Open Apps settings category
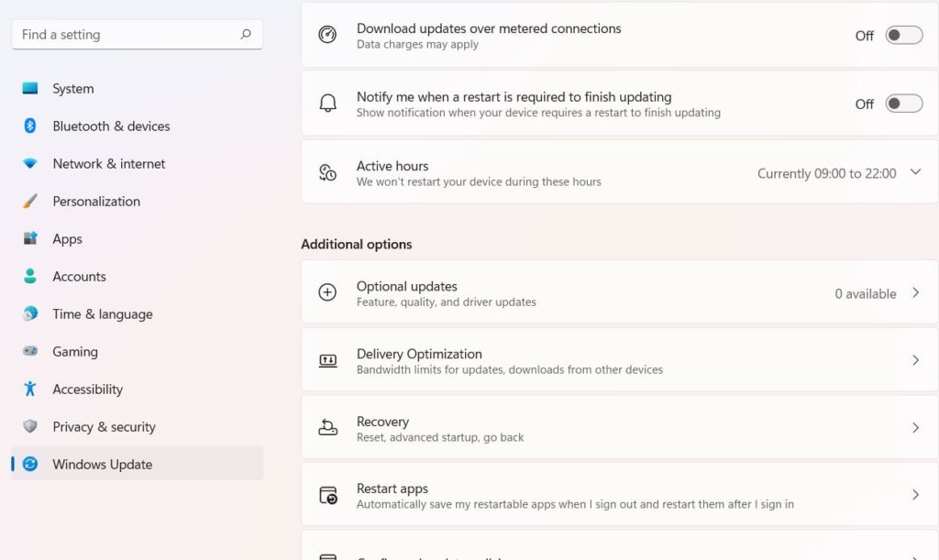 (x=138, y=238)
